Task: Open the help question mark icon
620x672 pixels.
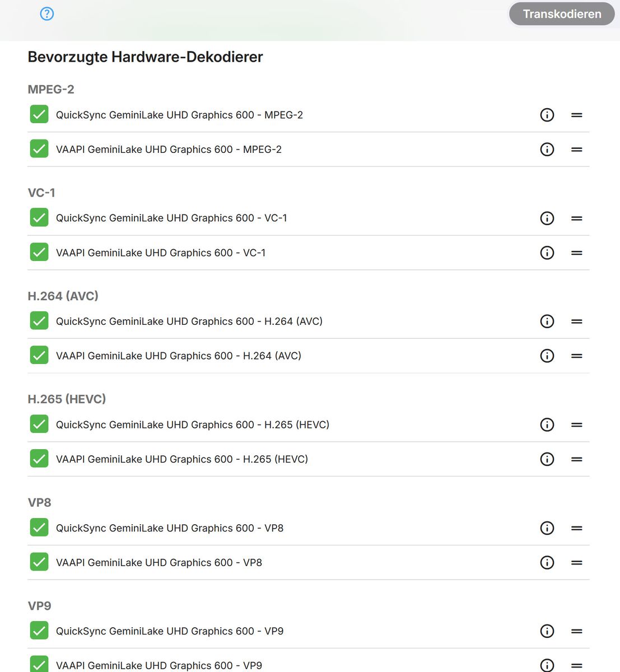Action: [x=47, y=13]
